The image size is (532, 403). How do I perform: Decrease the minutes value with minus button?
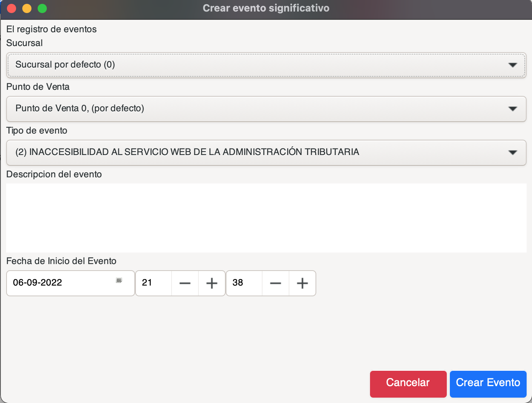point(275,283)
